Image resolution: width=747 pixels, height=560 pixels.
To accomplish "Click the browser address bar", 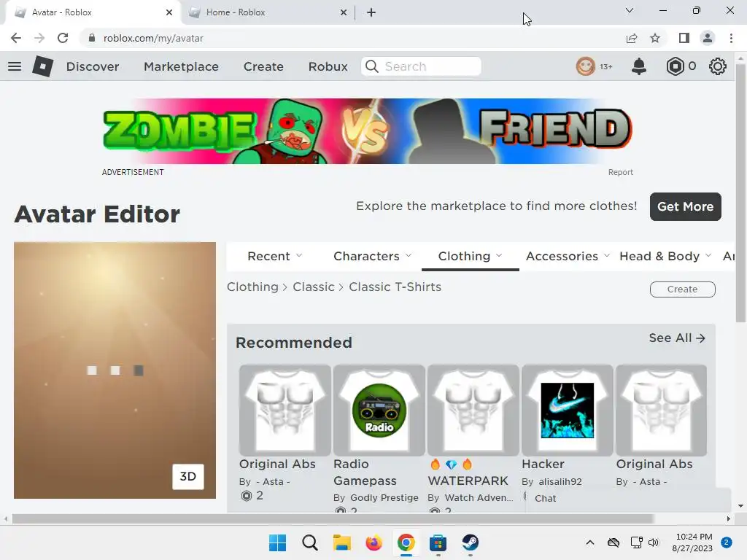I will pyautogui.click(x=352, y=38).
